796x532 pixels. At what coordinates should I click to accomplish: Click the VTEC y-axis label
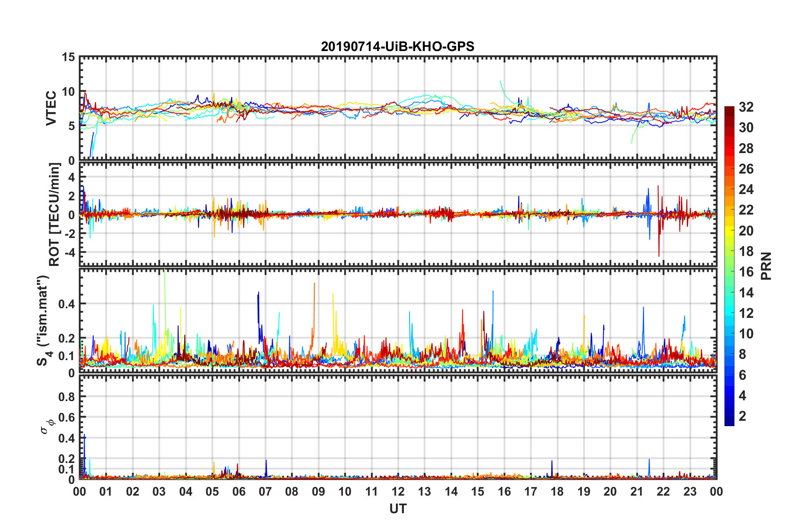[x=51, y=108]
